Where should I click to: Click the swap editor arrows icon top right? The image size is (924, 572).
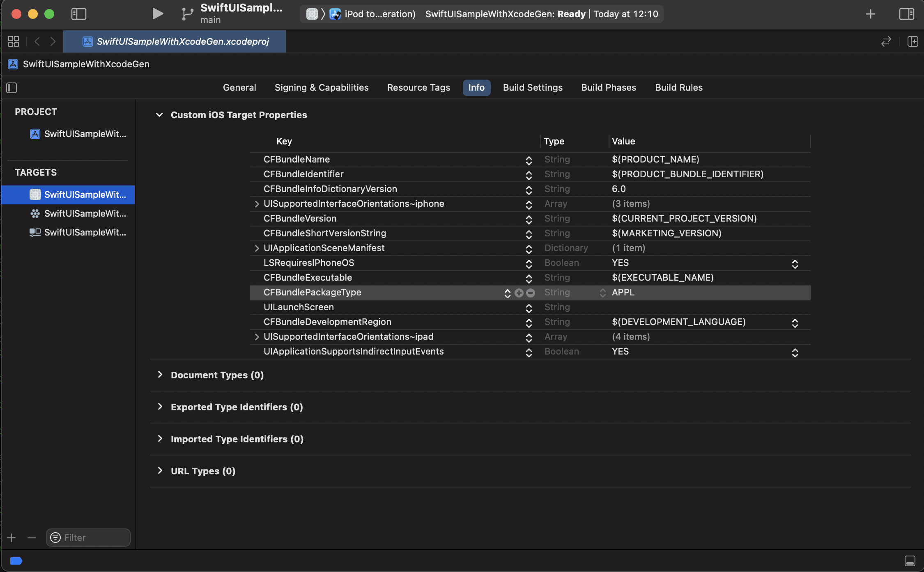[x=886, y=41]
